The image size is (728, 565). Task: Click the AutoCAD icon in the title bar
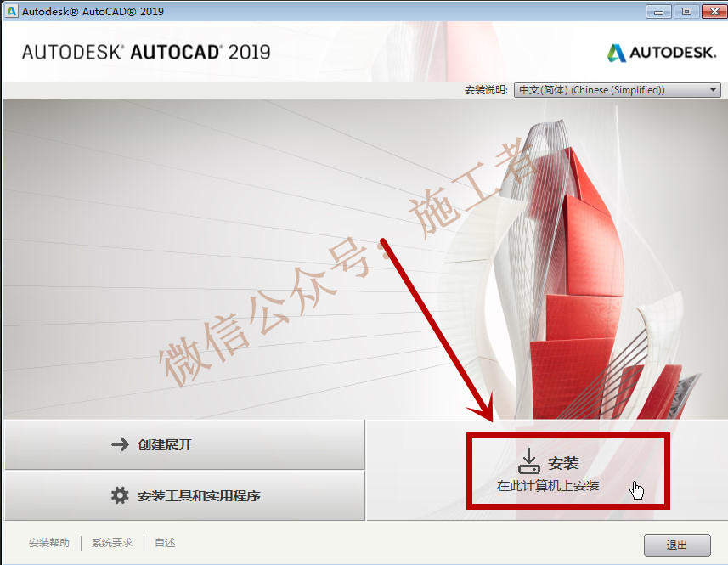11,11
